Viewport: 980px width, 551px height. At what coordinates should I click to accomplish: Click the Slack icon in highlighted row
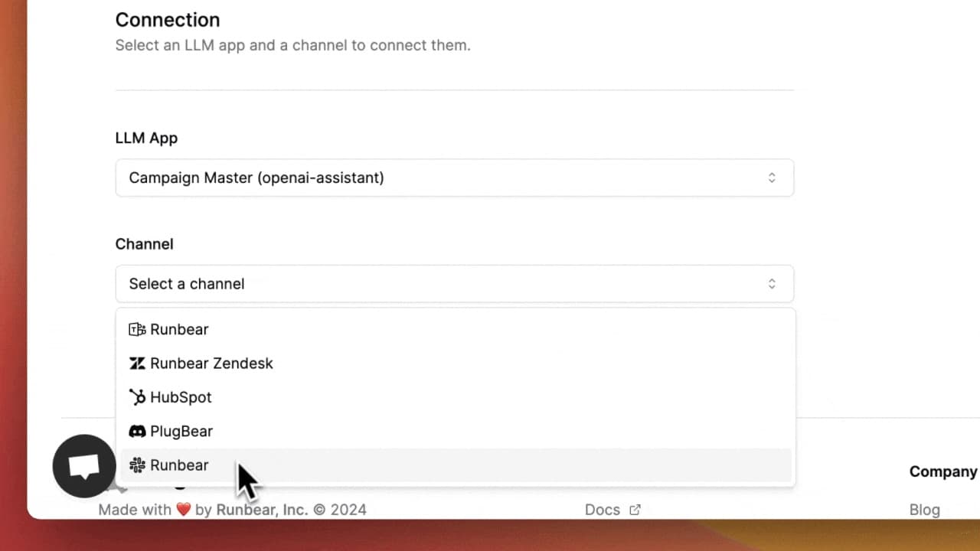(137, 465)
